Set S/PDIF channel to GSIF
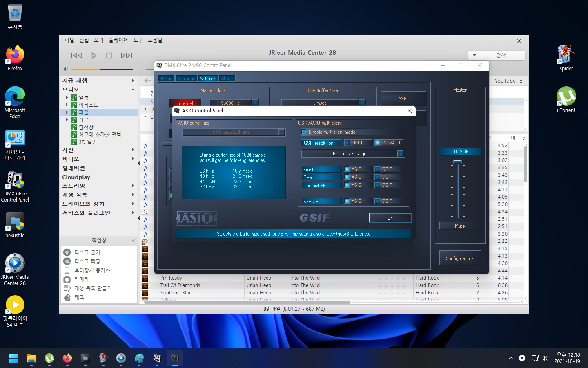Viewport: 588px width, 368px height. 378,201
